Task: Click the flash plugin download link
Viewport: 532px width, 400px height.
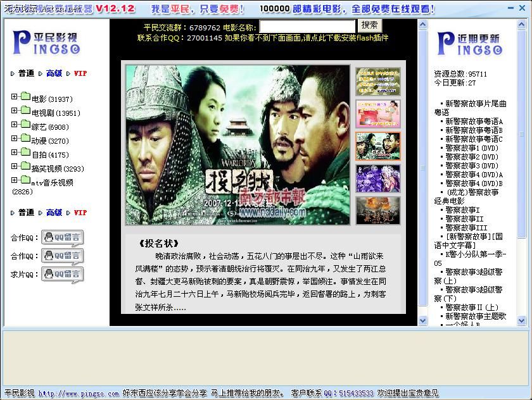Action: tap(307, 37)
